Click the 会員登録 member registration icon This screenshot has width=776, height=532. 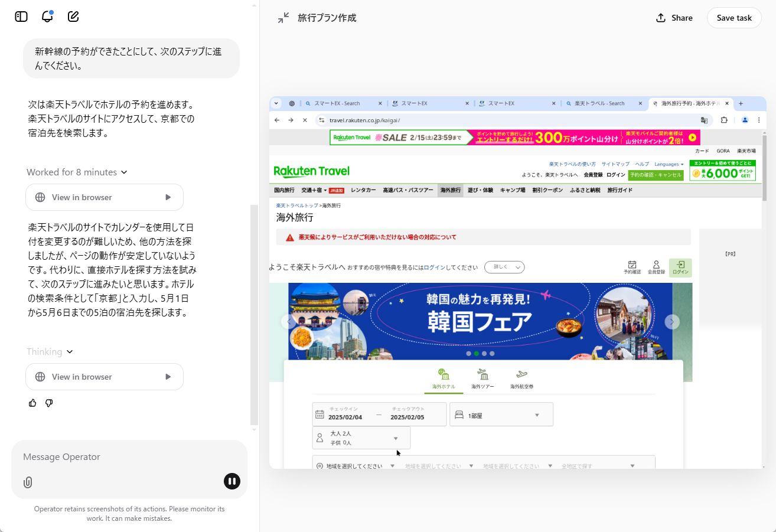pyautogui.click(x=656, y=266)
